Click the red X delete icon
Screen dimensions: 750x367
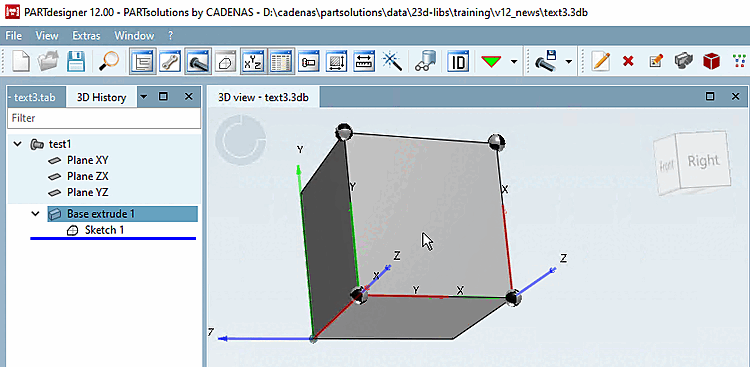(628, 62)
